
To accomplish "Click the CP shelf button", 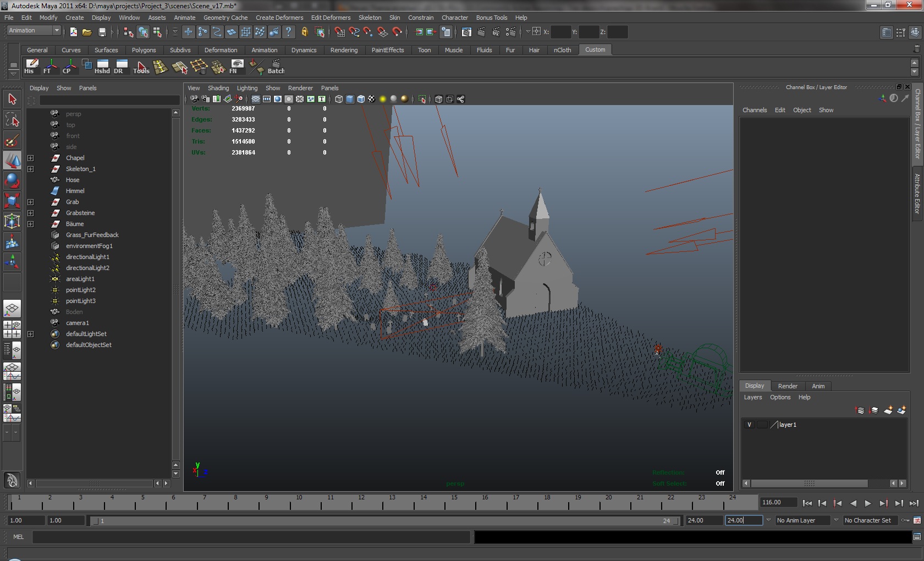I will [68, 67].
